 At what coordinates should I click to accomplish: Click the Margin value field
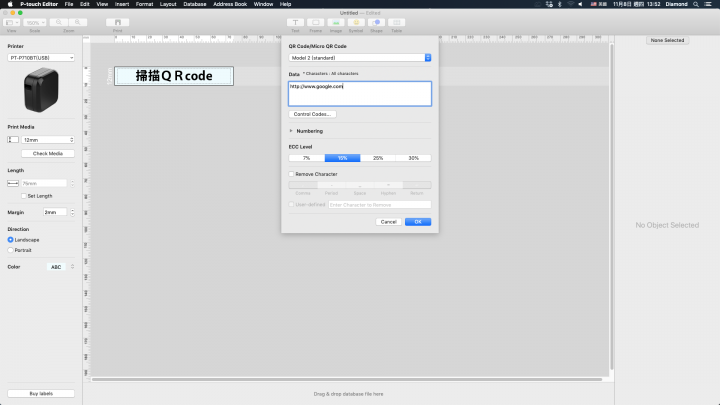coord(55,212)
